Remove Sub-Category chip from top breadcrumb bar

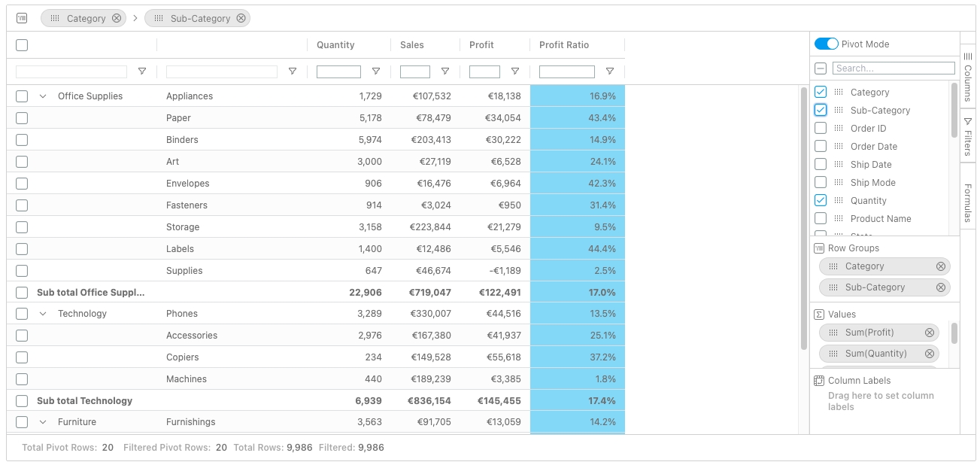(241, 18)
